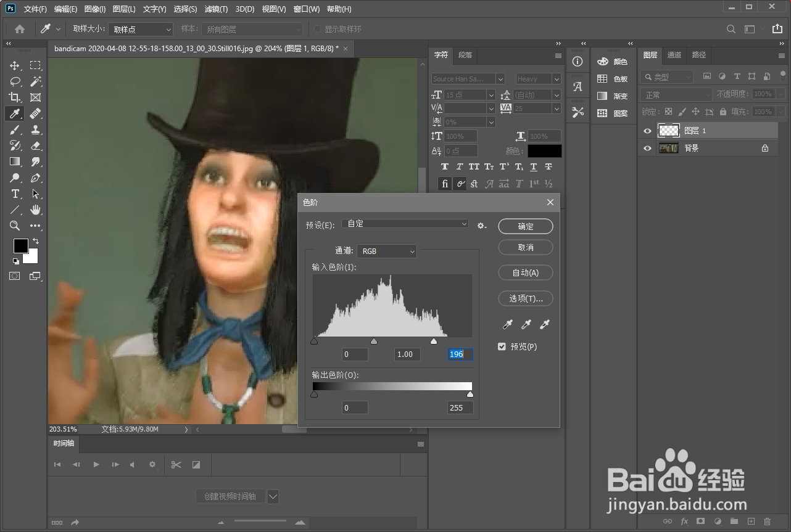Select the Dodge tool
Image resolution: width=791 pixels, height=532 pixels.
(x=15, y=178)
